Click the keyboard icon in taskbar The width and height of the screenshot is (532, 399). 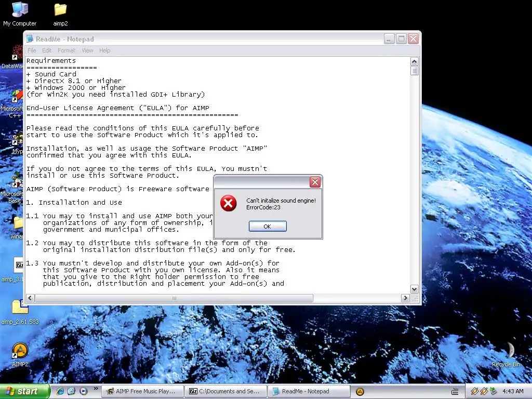click(x=455, y=392)
